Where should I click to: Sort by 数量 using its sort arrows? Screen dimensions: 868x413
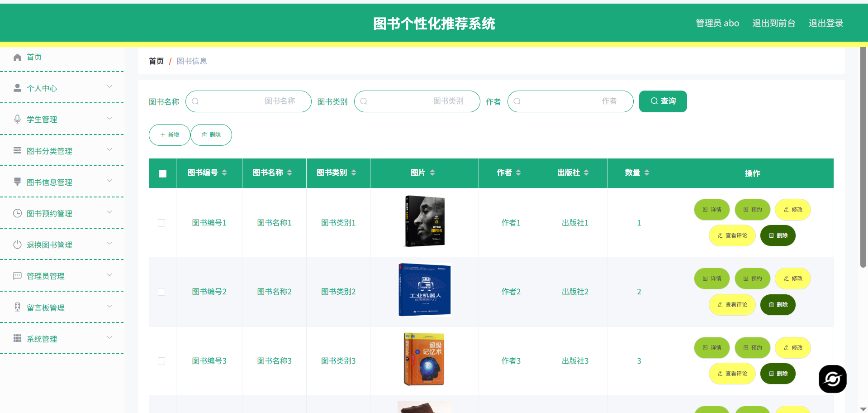[647, 173]
